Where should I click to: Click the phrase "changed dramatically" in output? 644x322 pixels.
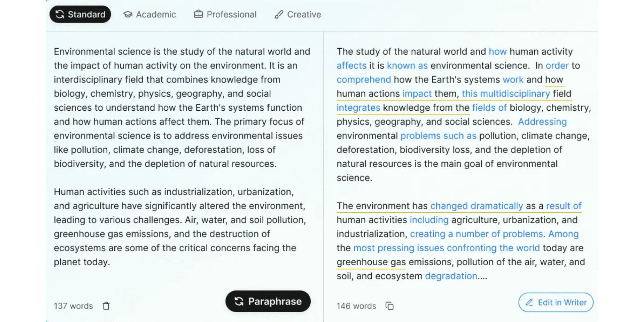click(476, 206)
